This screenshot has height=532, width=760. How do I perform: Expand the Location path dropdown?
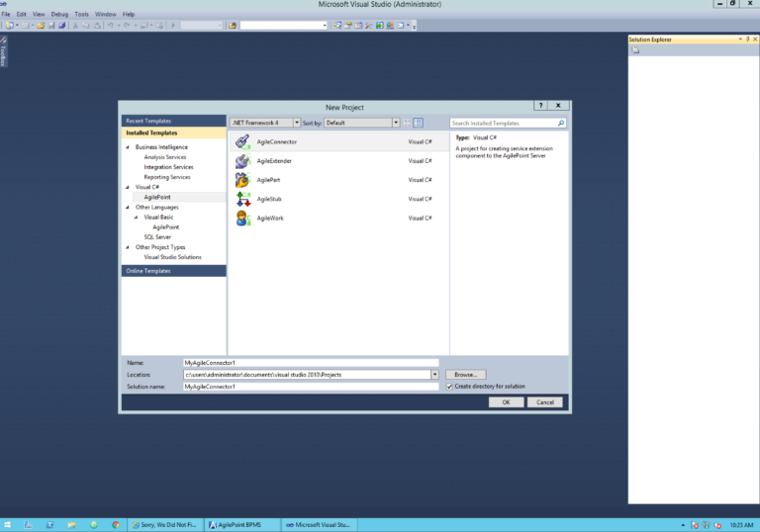tap(434, 375)
